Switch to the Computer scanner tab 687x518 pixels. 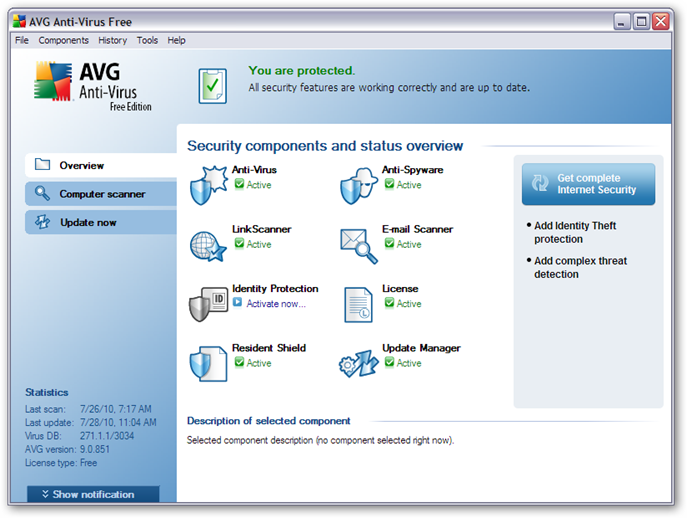100,194
